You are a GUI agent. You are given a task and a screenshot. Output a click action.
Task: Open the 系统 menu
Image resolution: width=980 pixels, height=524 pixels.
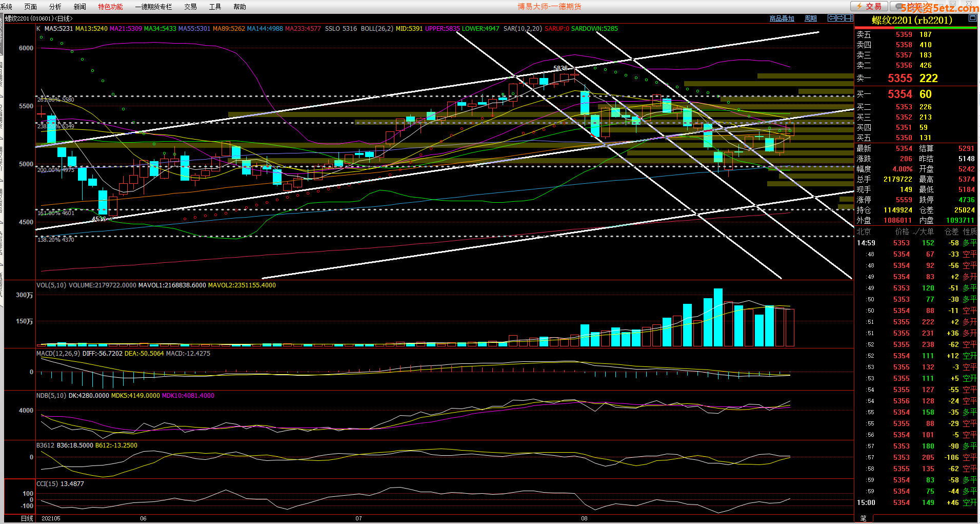pos(7,7)
